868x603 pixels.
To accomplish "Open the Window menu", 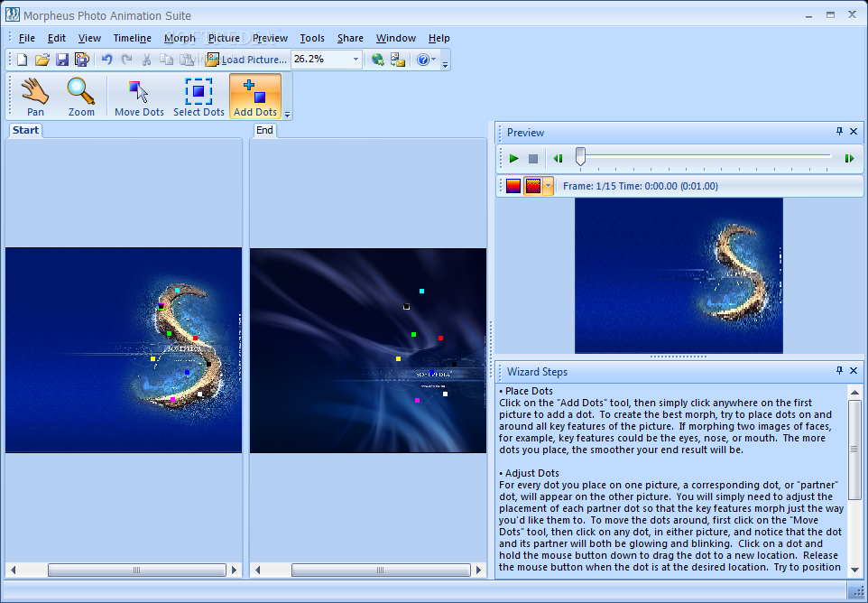I will (396, 38).
